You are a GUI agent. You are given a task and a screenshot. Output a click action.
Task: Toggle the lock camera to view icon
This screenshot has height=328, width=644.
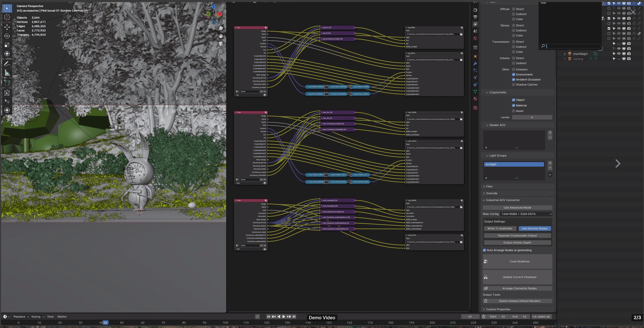pyautogui.click(x=221, y=51)
